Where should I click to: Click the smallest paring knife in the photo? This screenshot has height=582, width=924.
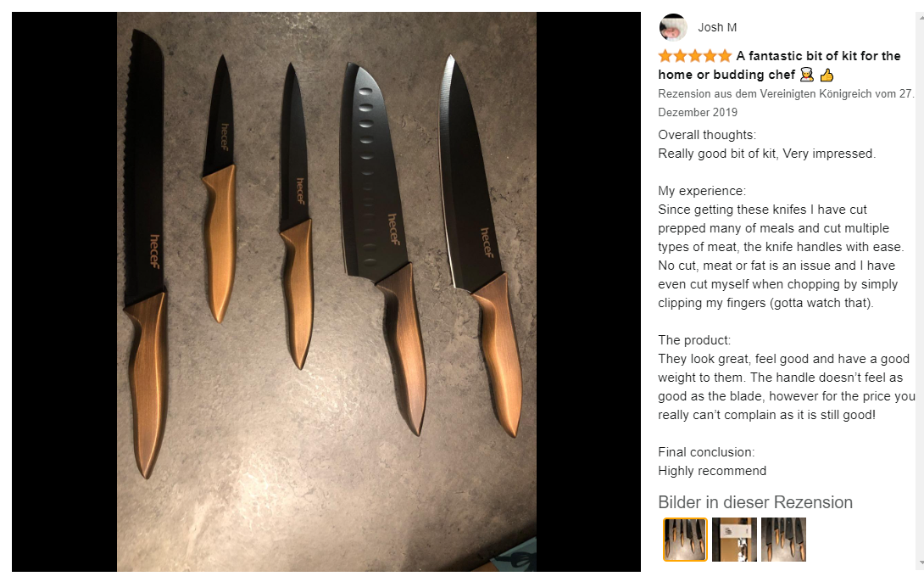(220, 188)
